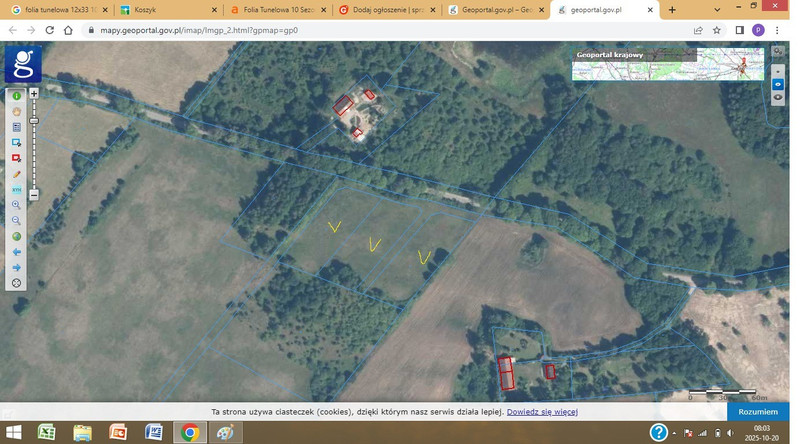Viewport: 800px width, 444px height.
Task: Toggle the grey eye visibility button
Action: 778,98
